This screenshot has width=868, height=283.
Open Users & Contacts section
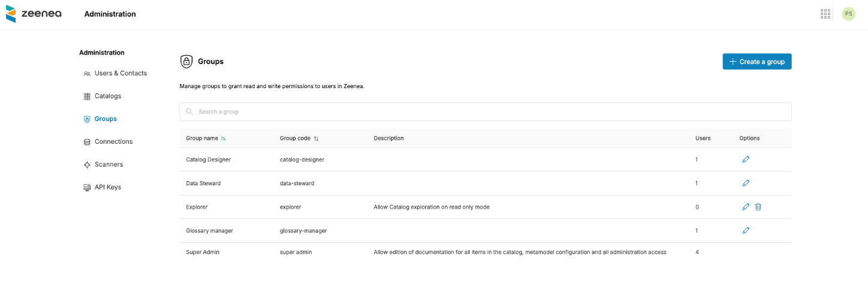tap(120, 73)
